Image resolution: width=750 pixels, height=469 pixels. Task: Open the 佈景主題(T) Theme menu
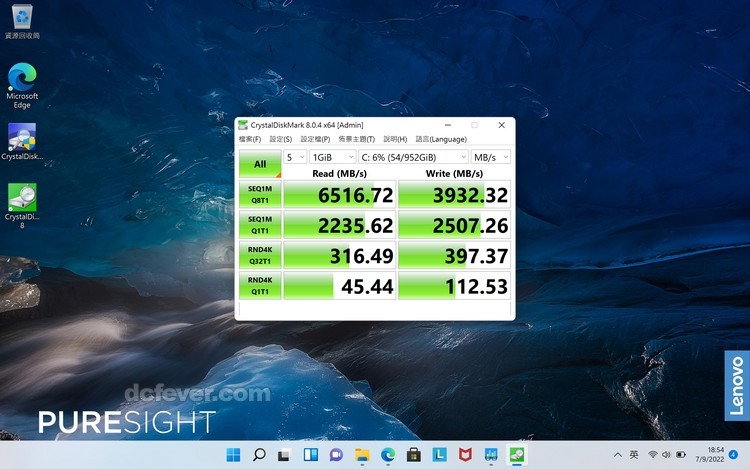357,139
